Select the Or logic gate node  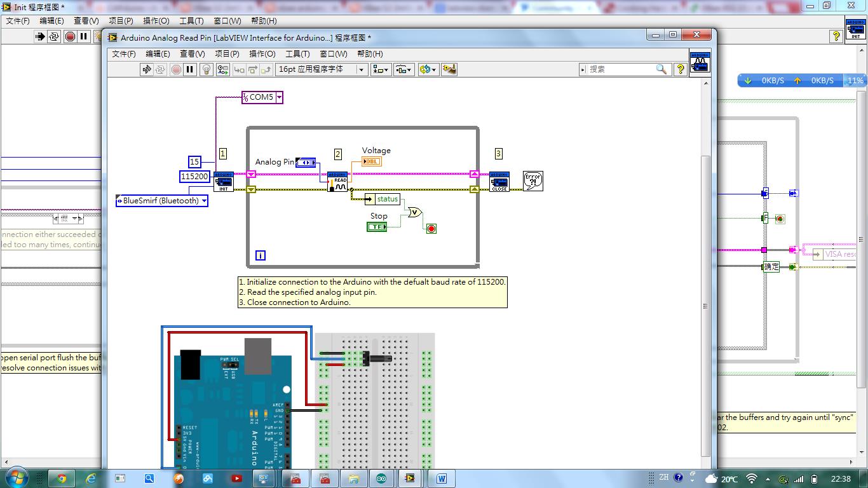click(x=415, y=212)
